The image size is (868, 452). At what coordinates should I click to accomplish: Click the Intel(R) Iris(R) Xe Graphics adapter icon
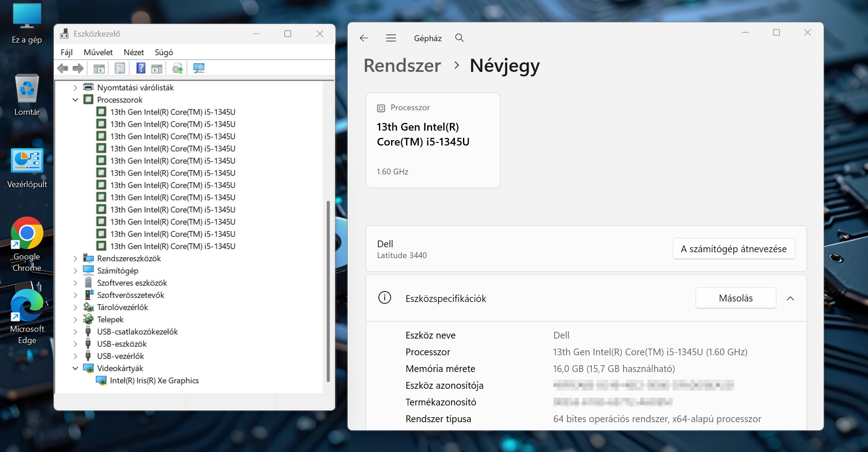coord(101,381)
